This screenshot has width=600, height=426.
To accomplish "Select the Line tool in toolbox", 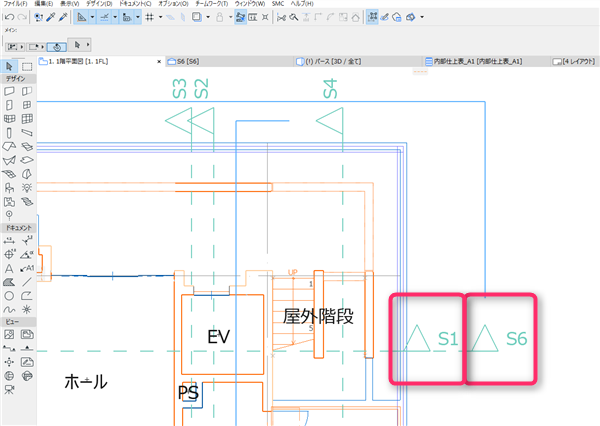I will coord(27,282).
